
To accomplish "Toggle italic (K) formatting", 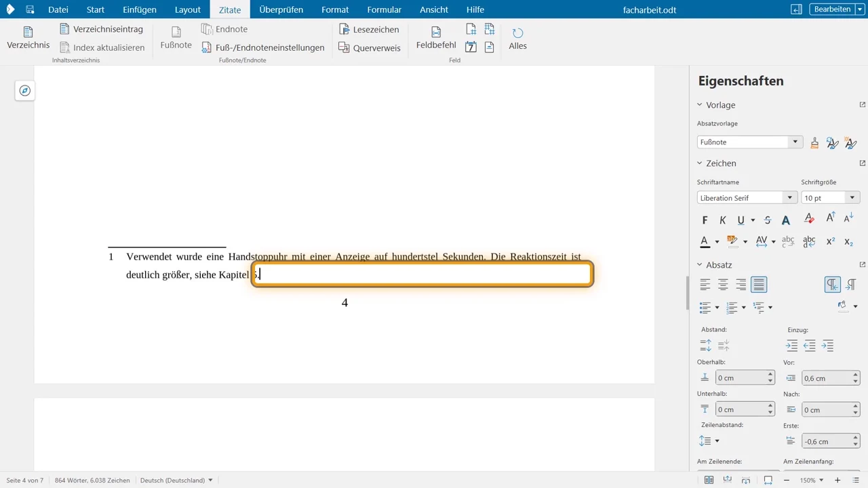I will 723,220.
